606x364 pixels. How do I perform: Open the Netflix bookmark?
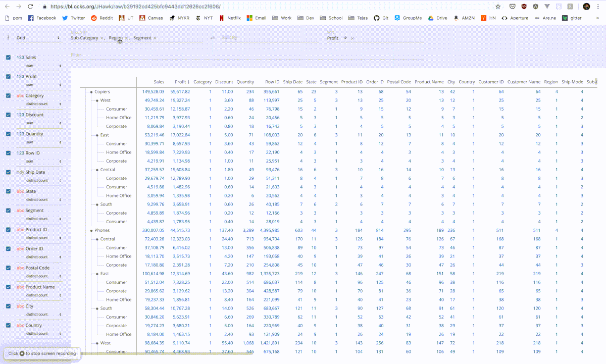coord(230,18)
